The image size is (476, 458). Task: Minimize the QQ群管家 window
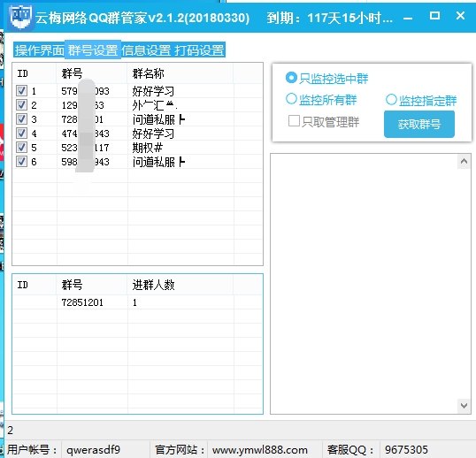[x=408, y=19]
